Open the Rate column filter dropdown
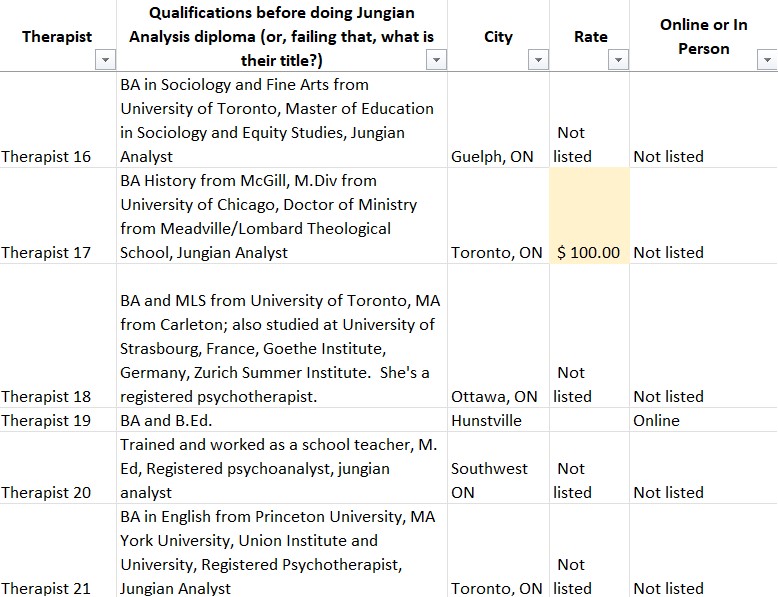778x597 pixels. pyautogui.click(x=618, y=61)
